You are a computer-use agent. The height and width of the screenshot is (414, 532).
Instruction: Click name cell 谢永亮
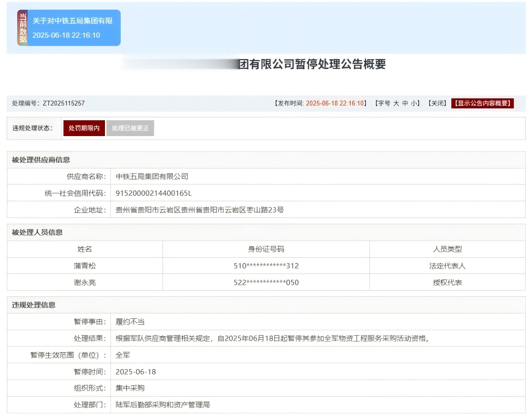(x=85, y=282)
